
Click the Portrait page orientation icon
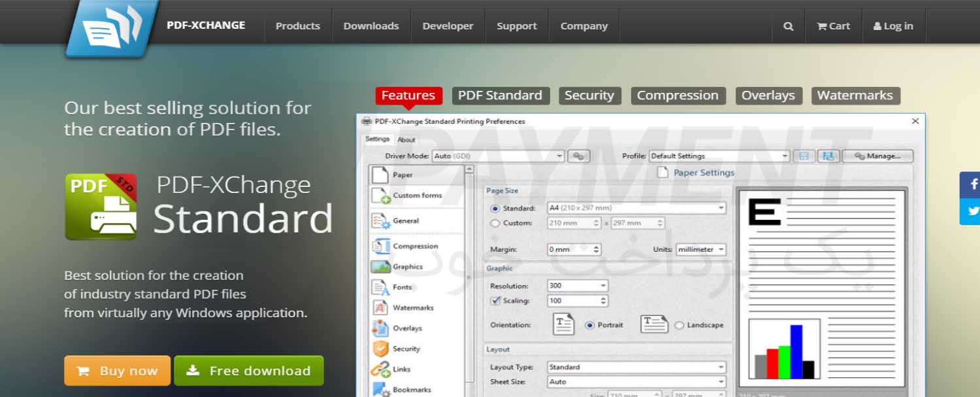(563, 325)
